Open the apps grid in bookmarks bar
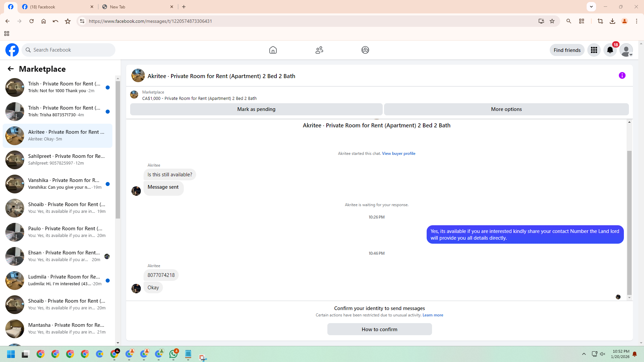Screen dimensions: 644x362 (x=7, y=34)
